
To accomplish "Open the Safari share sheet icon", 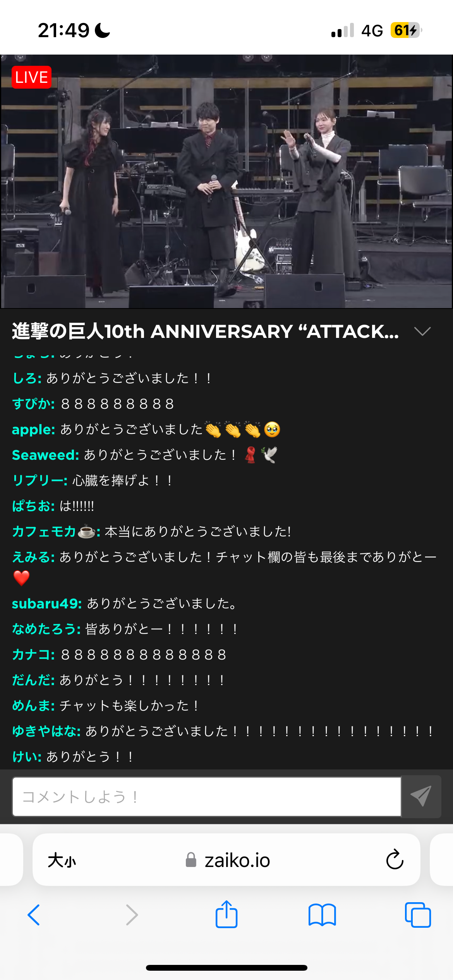I will coord(226,914).
